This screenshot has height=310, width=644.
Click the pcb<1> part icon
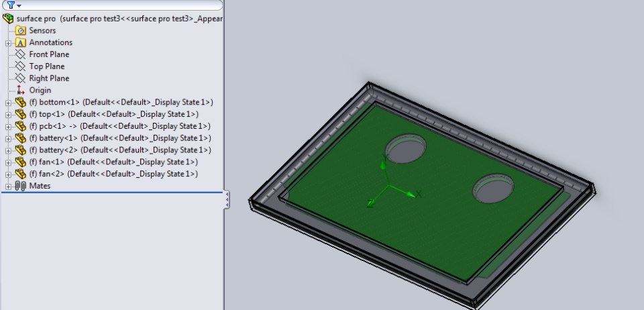coord(21,126)
